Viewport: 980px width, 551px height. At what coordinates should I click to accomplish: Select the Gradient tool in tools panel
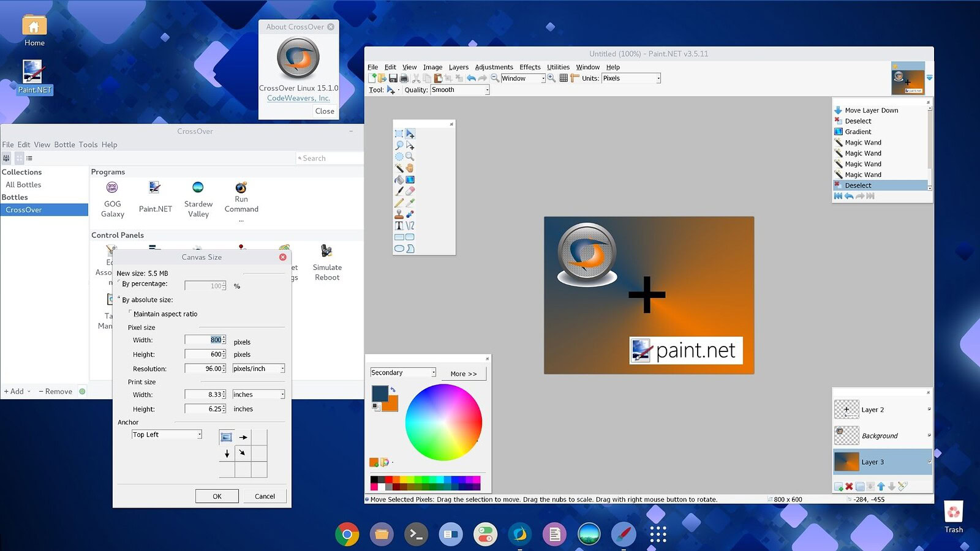click(410, 179)
